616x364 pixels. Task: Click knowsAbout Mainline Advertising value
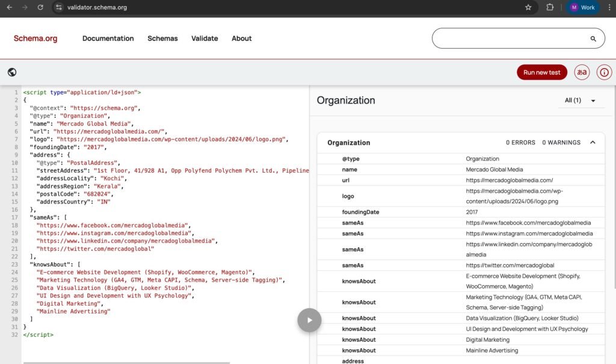tap(492, 350)
